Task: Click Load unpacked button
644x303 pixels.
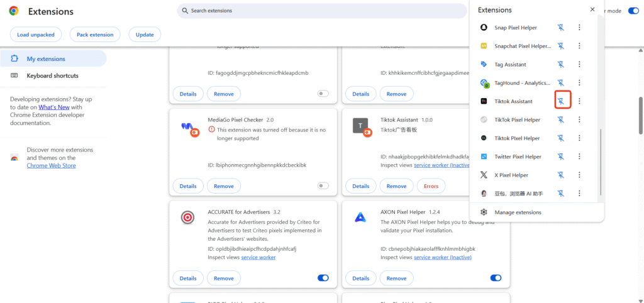Action: [x=36, y=35]
